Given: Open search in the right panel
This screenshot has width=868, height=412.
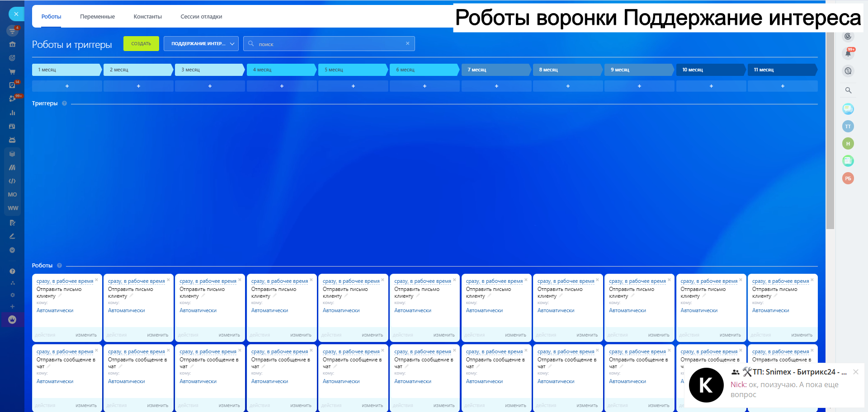Looking at the screenshot, I should coord(848,90).
